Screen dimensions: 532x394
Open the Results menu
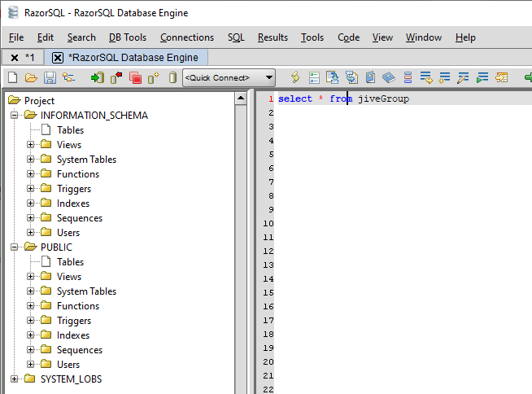coord(273,37)
